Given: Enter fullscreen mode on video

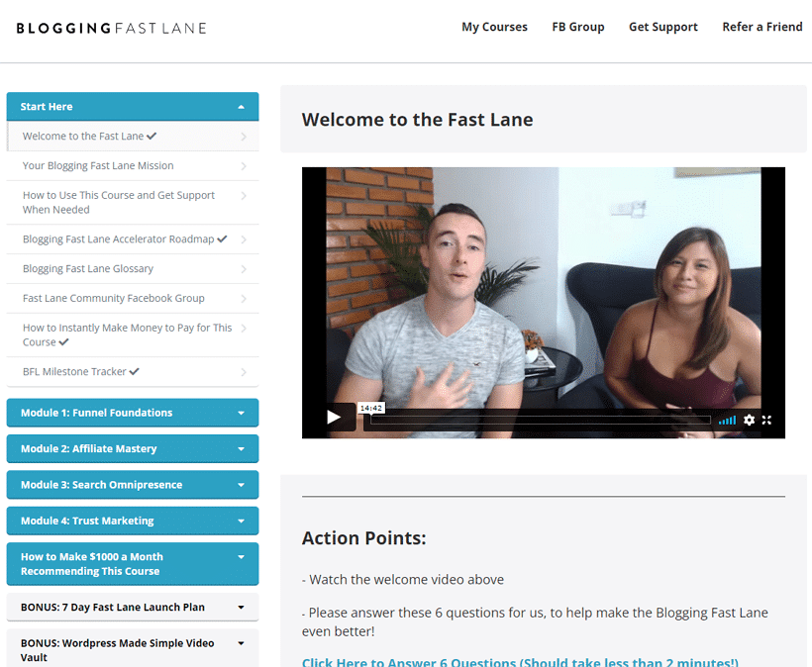Looking at the screenshot, I should tap(767, 420).
